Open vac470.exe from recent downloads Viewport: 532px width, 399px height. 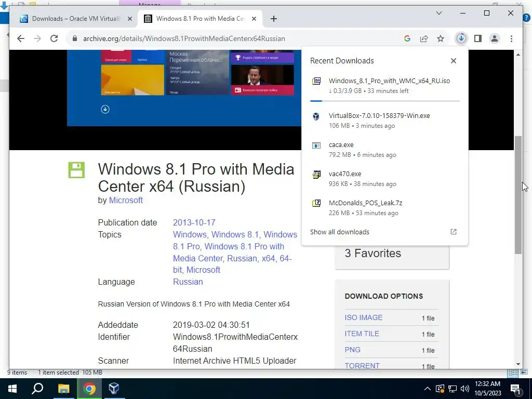tap(385, 179)
